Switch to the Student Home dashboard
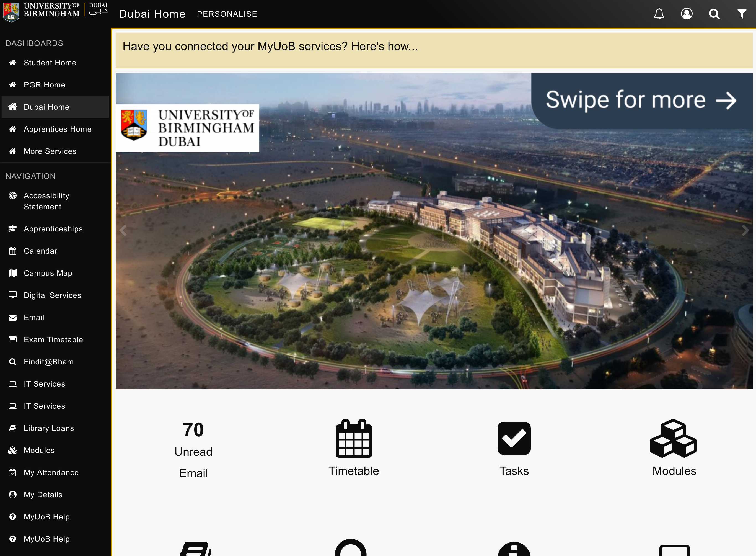 [x=50, y=63]
